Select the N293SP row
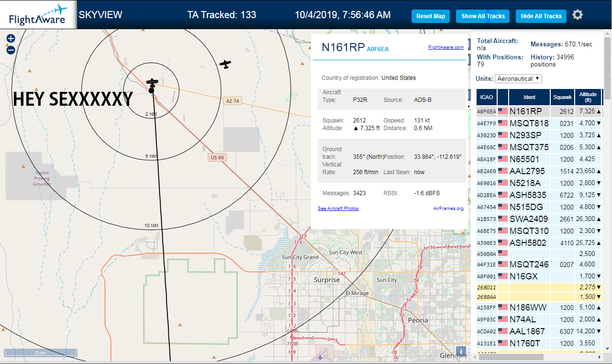Viewport: 612px width, 364px height. [x=539, y=135]
